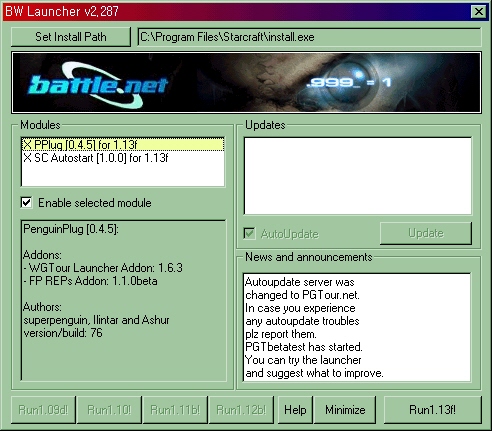This screenshot has height=431, width=492.
Task: Click 'changed to PGTour.net.' news line
Action: click(x=302, y=295)
